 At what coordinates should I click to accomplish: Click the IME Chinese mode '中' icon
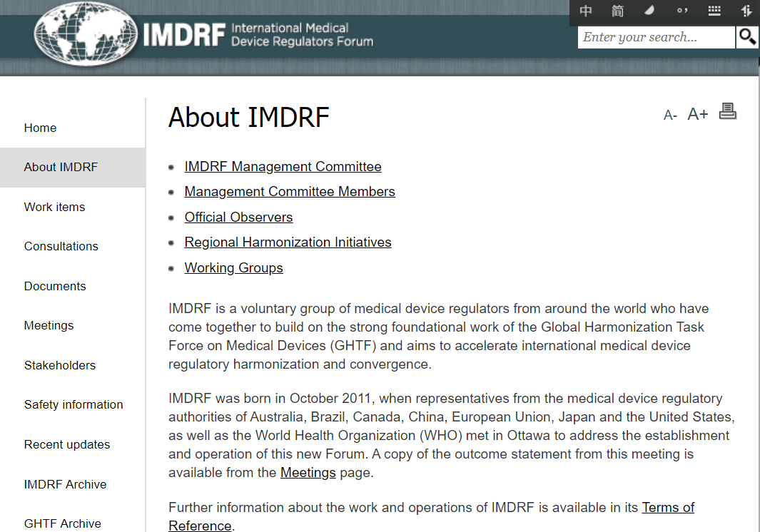click(585, 11)
